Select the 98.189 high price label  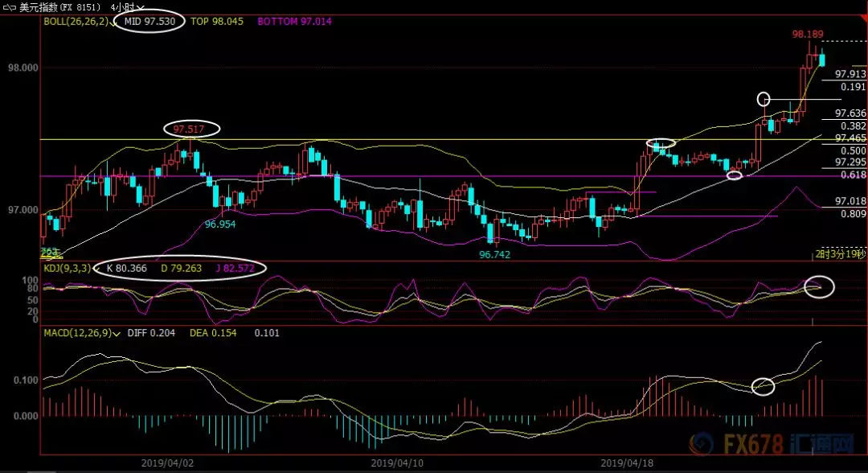pyautogui.click(x=809, y=35)
